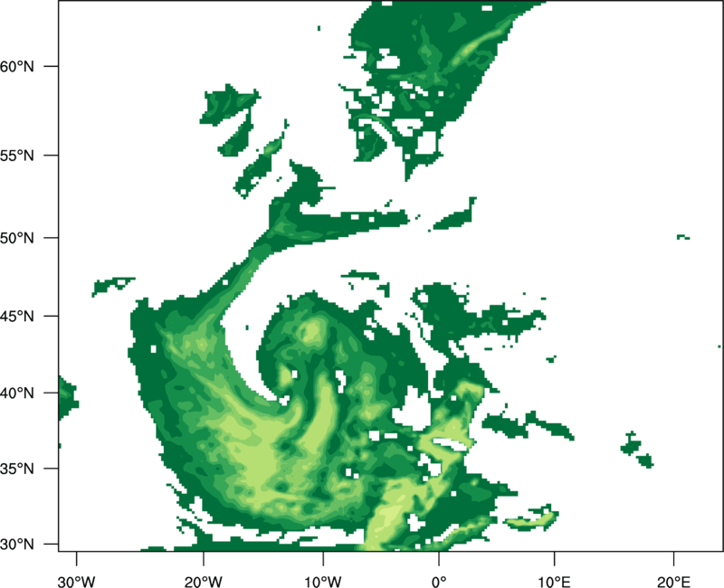
Task: Click the 20°W longitude label
Action: tap(203, 582)
